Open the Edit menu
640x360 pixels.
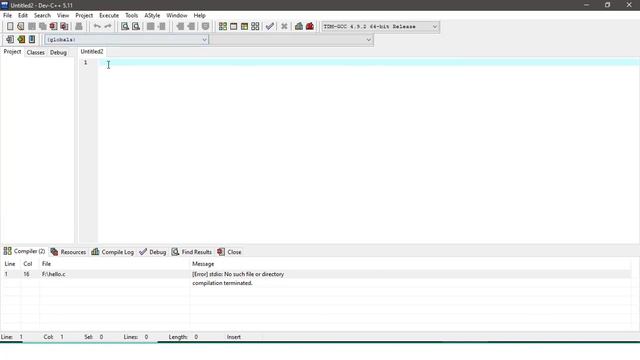tap(23, 16)
